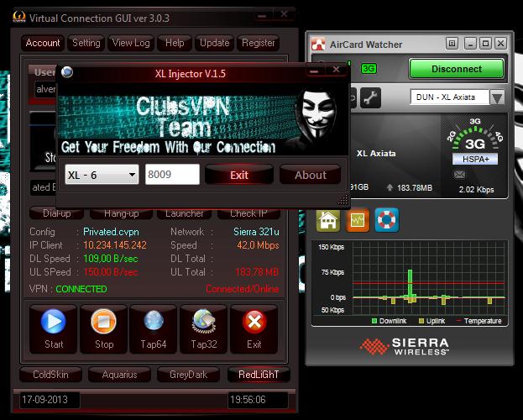Viewport: 523px width, 420px height.
Task: Click the ClubsVPN Team banner image
Action: (x=203, y=121)
